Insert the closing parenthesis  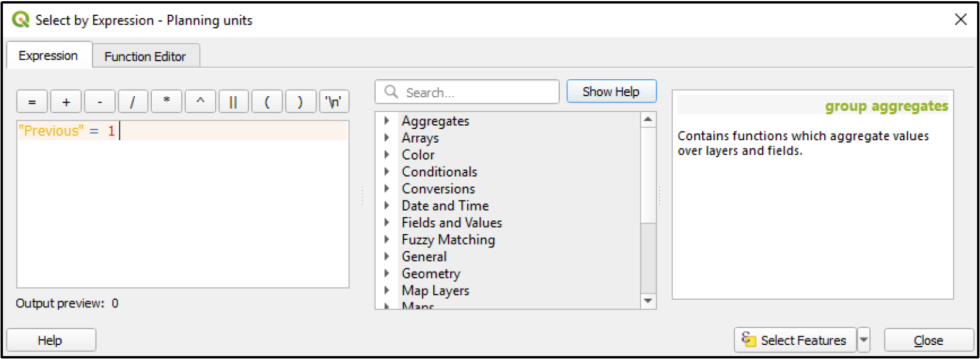(x=301, y=101)
